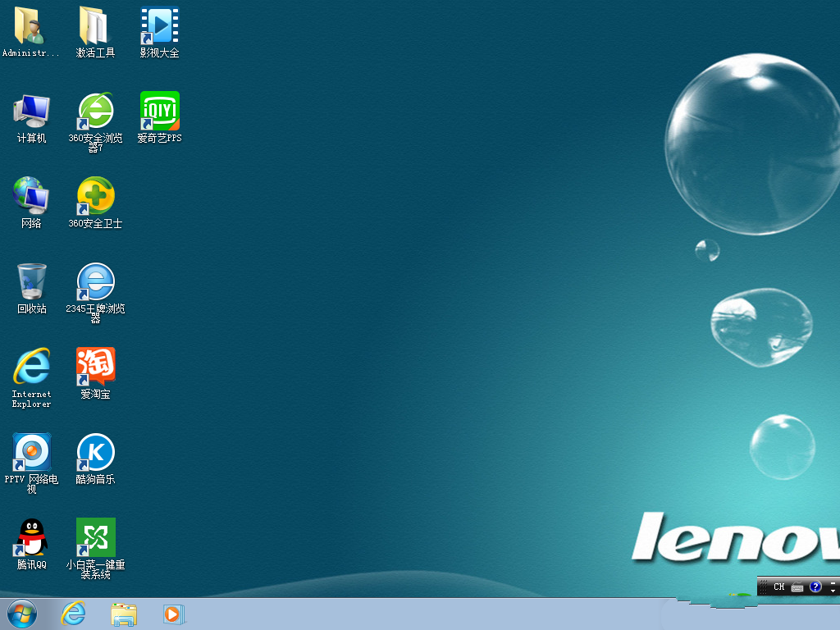The image size is (840, 630).
Task: Select the PPTV 网络电视 shortcut
Action: pos(31,454)
